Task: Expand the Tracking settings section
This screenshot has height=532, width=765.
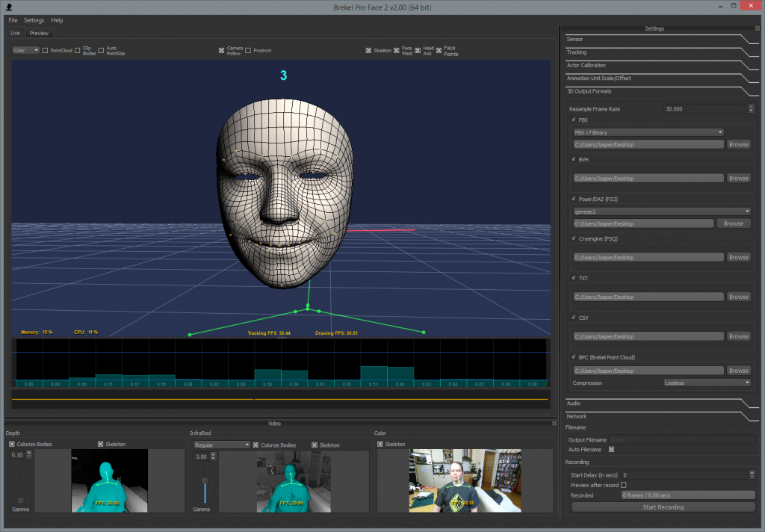Action: [661, 52]
